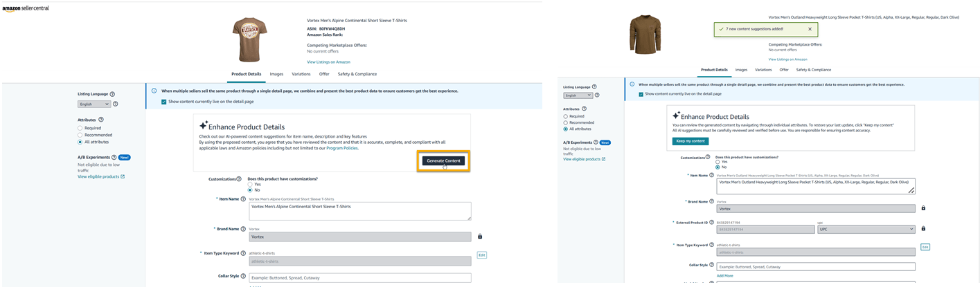The image size is (980, 287).
Task: Switch to Variations tab on Long Sleeve listing
Action: (x=763, y=70)
